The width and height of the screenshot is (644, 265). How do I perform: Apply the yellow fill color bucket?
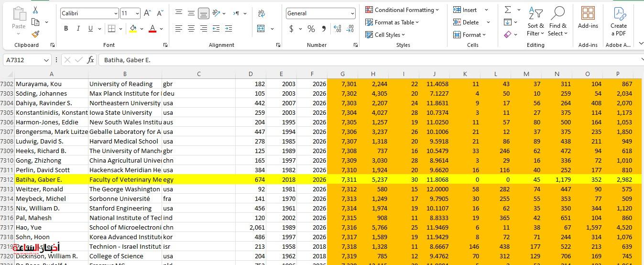tap(133, 29)
